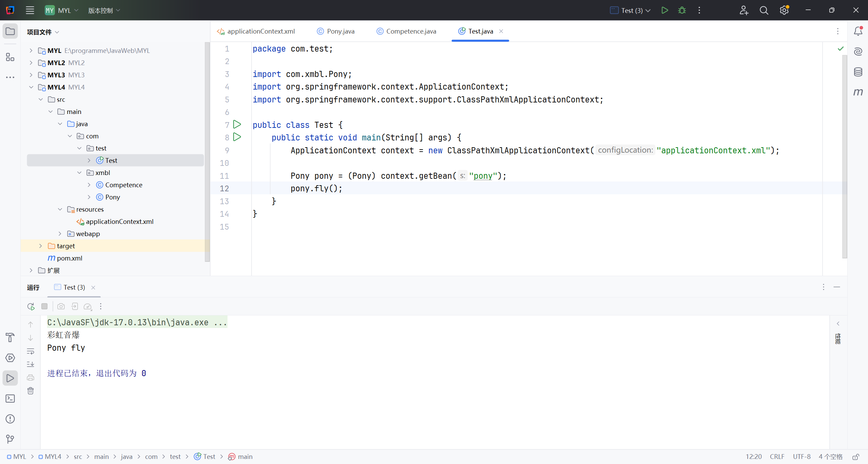
Task: Toggle file read-only lock in status bar
Action: tap(856, 457)
